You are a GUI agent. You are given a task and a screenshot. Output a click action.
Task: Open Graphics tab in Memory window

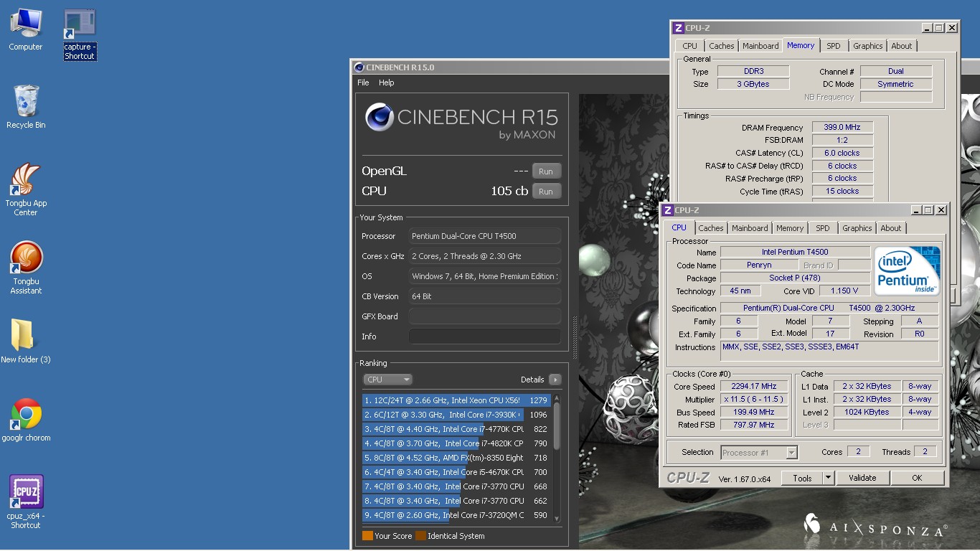pos(867,46)
